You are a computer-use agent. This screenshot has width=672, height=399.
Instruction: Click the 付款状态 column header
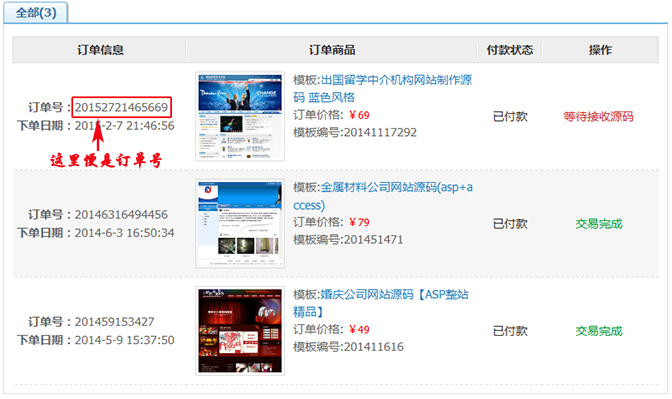pos(510,50)
